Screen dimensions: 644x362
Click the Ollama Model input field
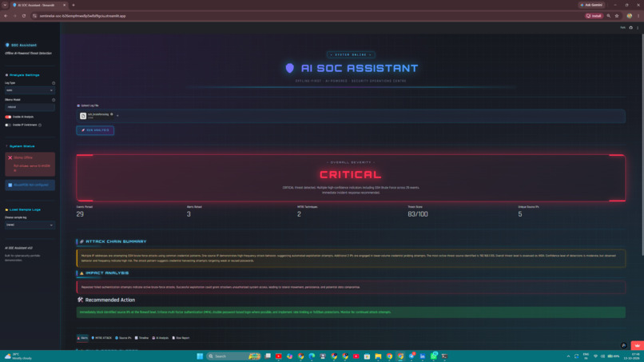[x=30, y=107]
